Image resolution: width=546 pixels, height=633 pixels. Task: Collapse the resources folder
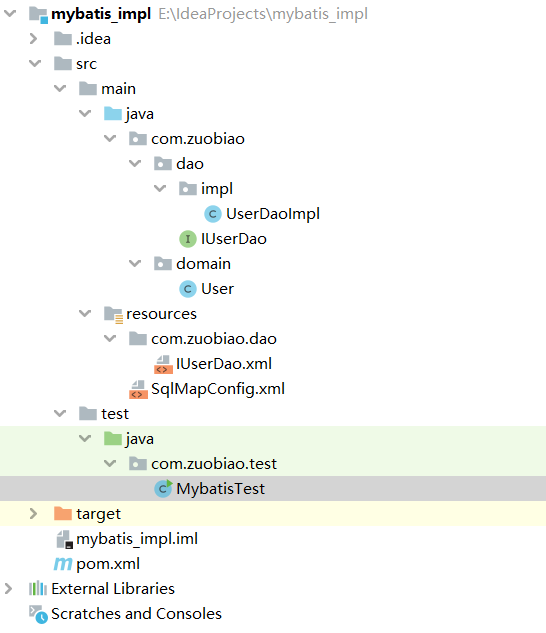click(85, 314)
